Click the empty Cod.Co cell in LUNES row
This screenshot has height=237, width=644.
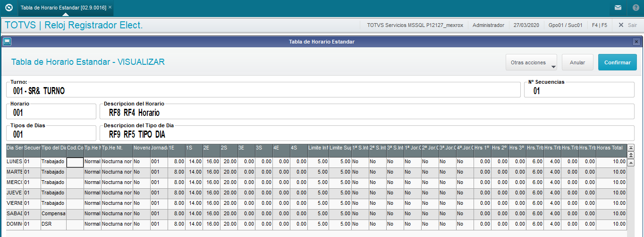click(x=75, y=162)
